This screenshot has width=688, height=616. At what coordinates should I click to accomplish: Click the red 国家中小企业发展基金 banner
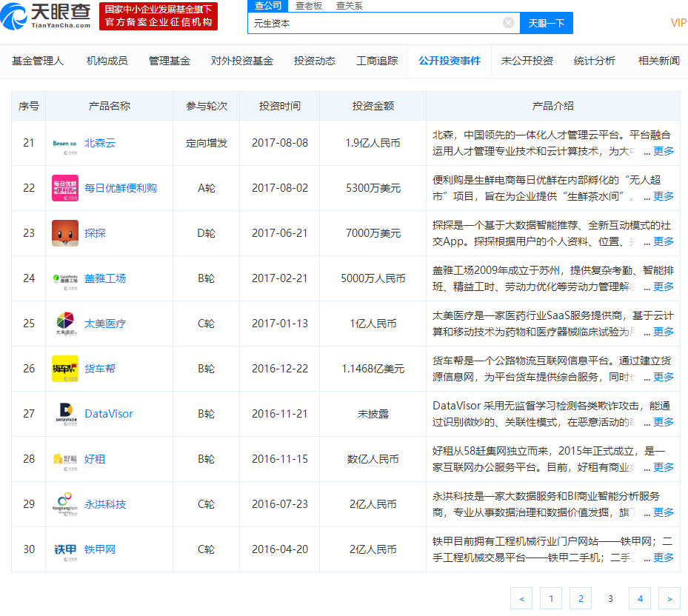point(158,16)
